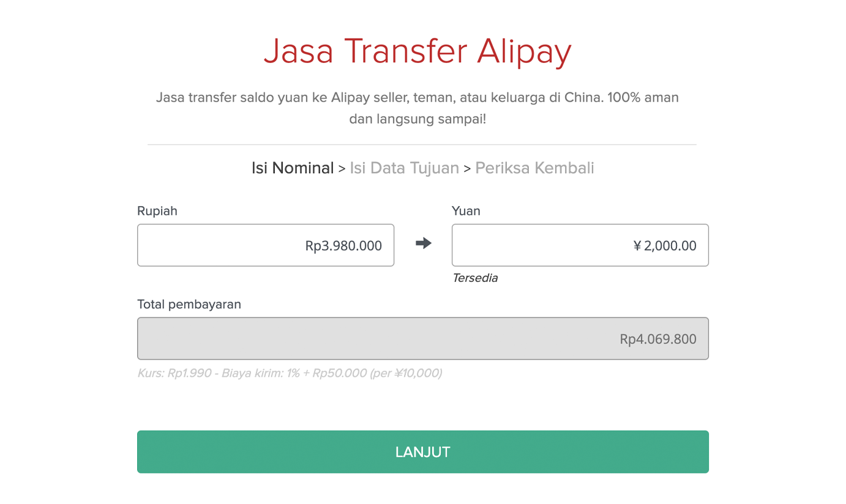The width and height of the screenshot is (846, 504).
Task: Focus the Yuan amount input field
Action: 580,245
